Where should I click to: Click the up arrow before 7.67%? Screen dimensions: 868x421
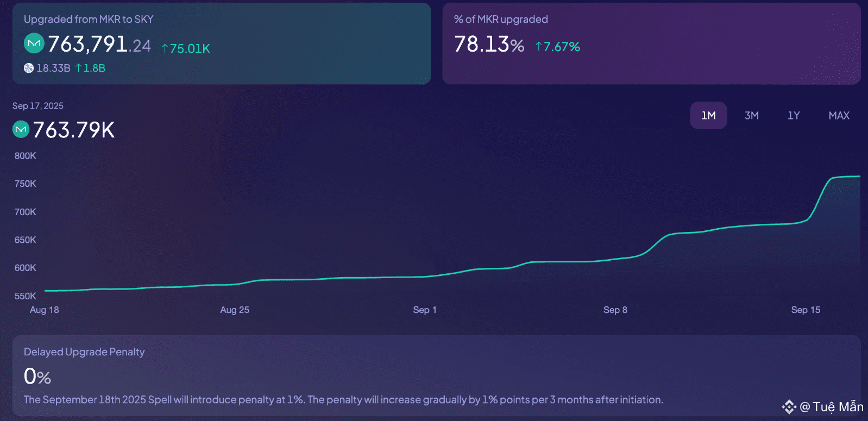[x=539, y=47]
